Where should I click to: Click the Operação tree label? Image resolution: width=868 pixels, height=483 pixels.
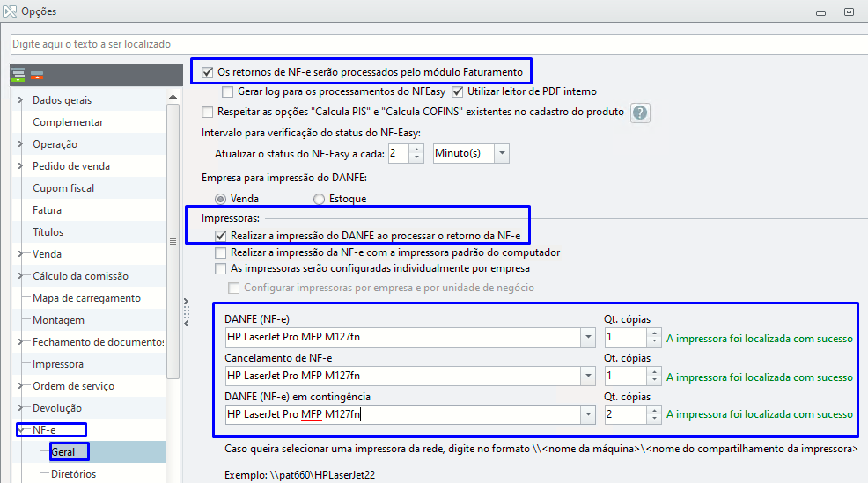tap(55, 144)
